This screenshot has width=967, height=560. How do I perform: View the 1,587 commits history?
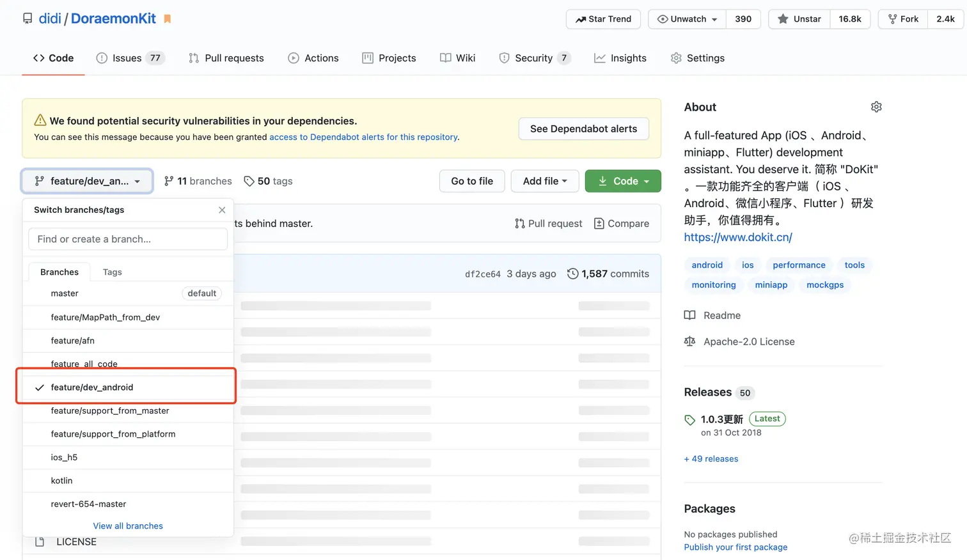point(608,274)
